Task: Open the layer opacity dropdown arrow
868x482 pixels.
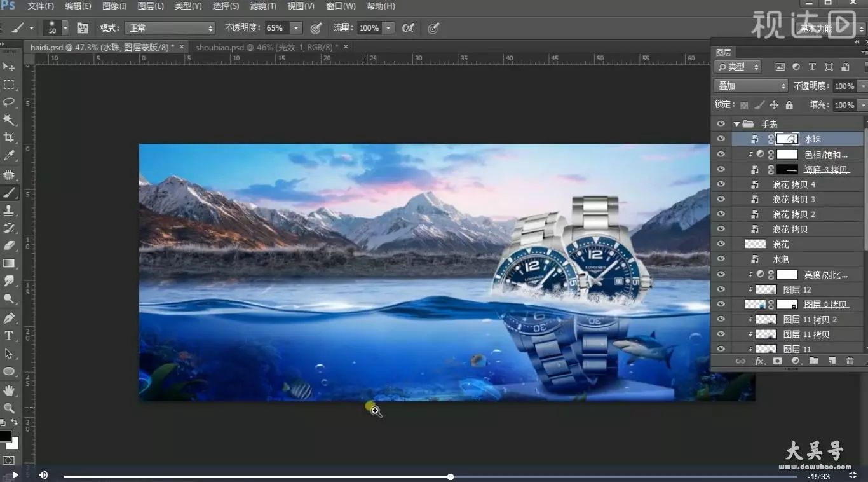Action: tap(862, 86)
